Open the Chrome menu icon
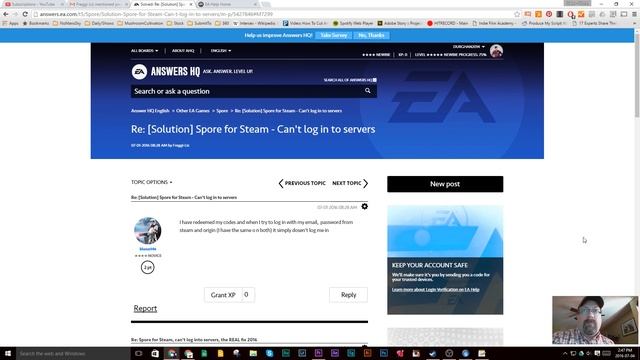 coord(634,14)
